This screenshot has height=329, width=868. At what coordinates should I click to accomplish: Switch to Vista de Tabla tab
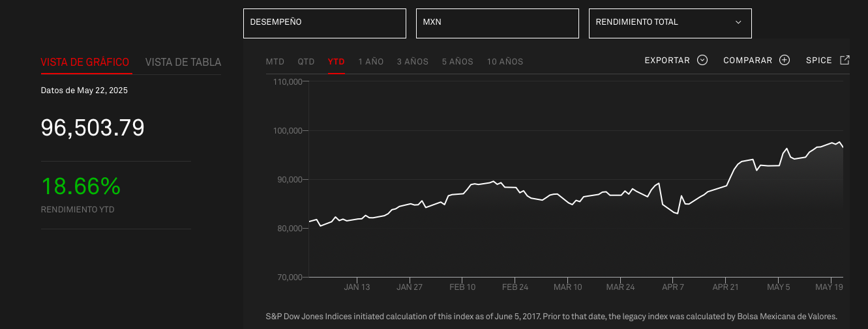[x=183, y=63]
